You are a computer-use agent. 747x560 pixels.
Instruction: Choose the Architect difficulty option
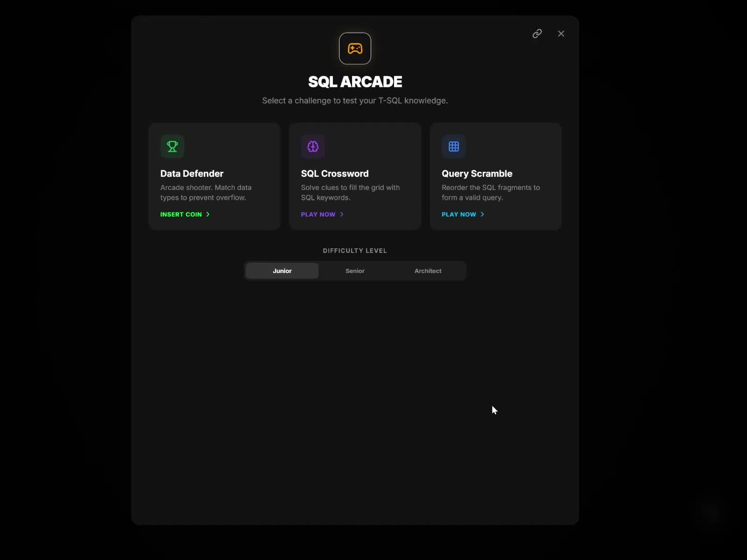point(428,271)
